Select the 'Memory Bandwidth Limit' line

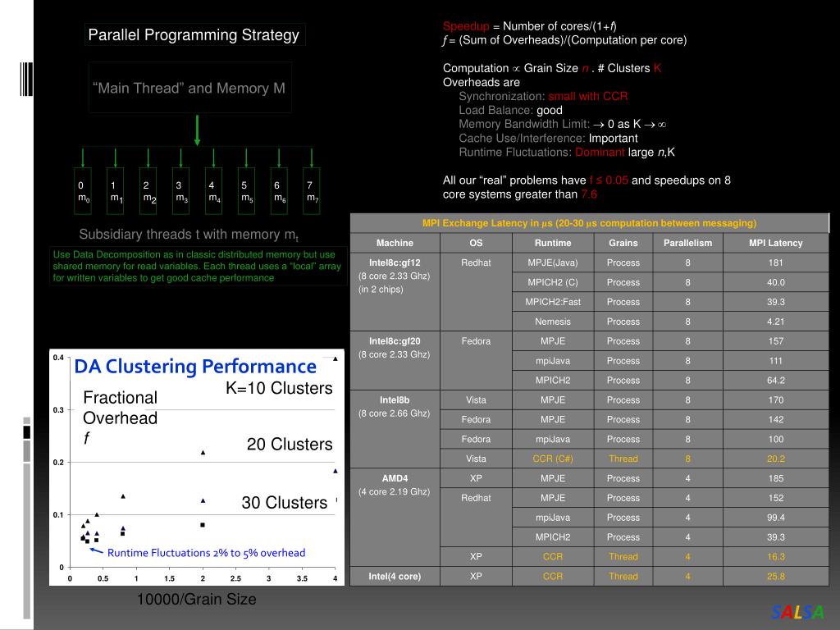(563, 125)
